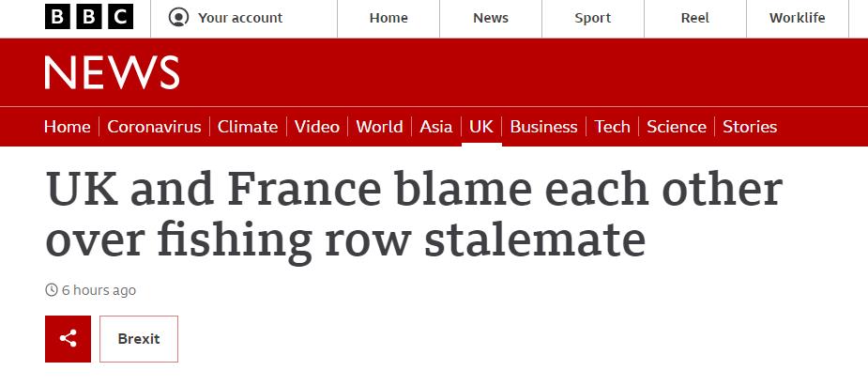Select the Asia section tab
Viewport: 868px width, 386px height.
click(x=435, y=127)
